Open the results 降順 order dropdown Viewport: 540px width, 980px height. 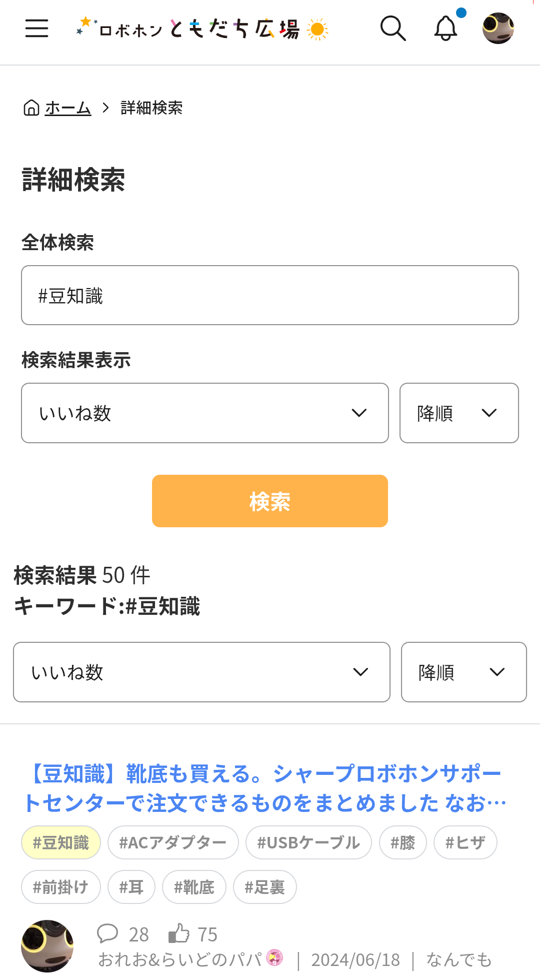463,672
